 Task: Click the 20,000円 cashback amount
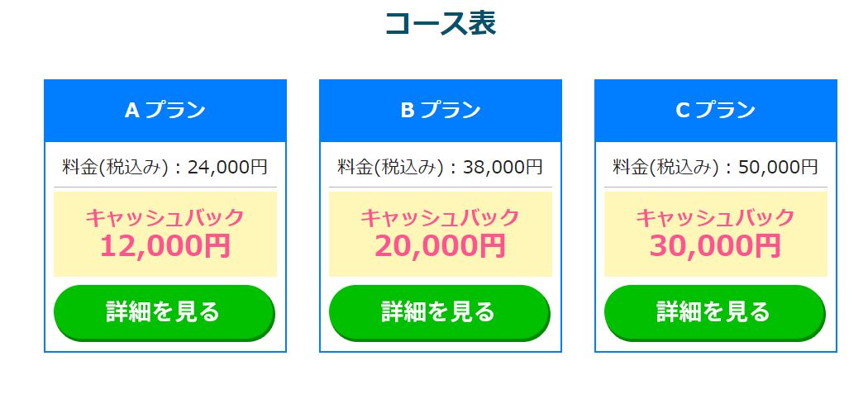[440, 245]
